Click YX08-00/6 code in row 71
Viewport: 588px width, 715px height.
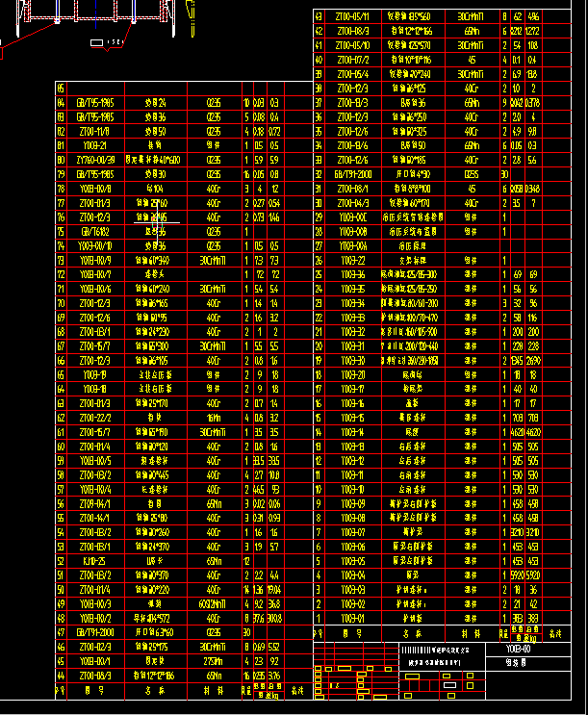point(95,289)
